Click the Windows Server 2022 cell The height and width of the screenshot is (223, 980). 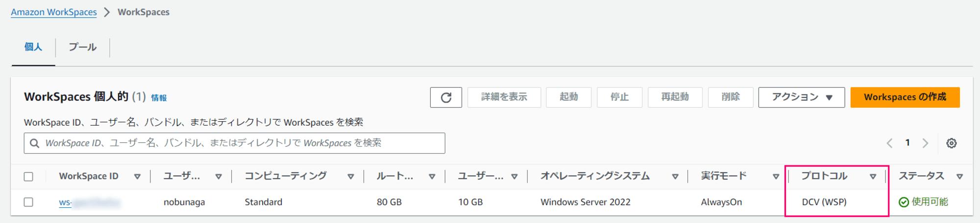586,202
